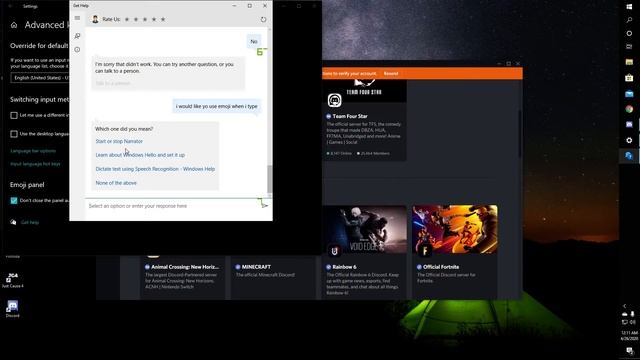Click the greyed 'Talk to a person' link

click(113, 83)
